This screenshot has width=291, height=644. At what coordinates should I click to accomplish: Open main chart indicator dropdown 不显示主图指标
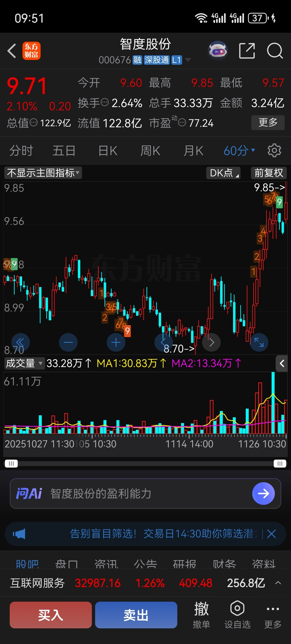pos(43,173)
